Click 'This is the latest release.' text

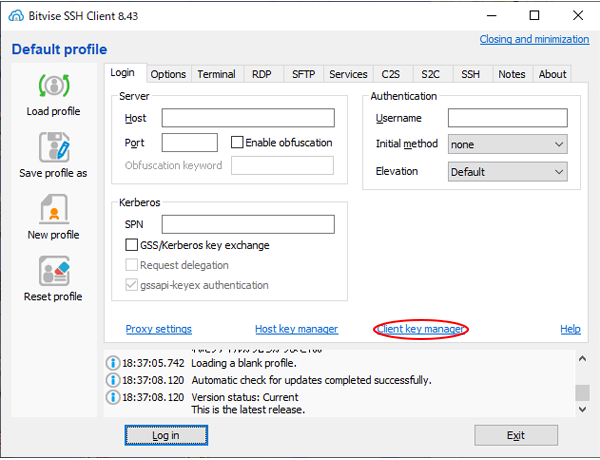point(248,409)
